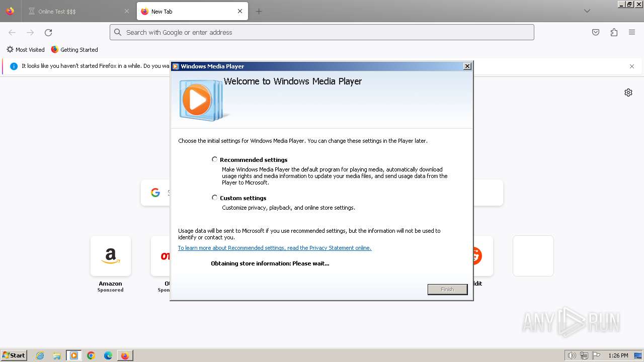Select the Recommended settings radio button
644x362 pixels.
(215, 159)
